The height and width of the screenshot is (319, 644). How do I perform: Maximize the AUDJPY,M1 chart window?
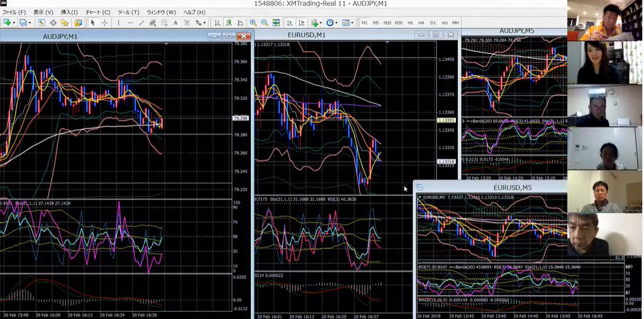[x=229, y=36]
